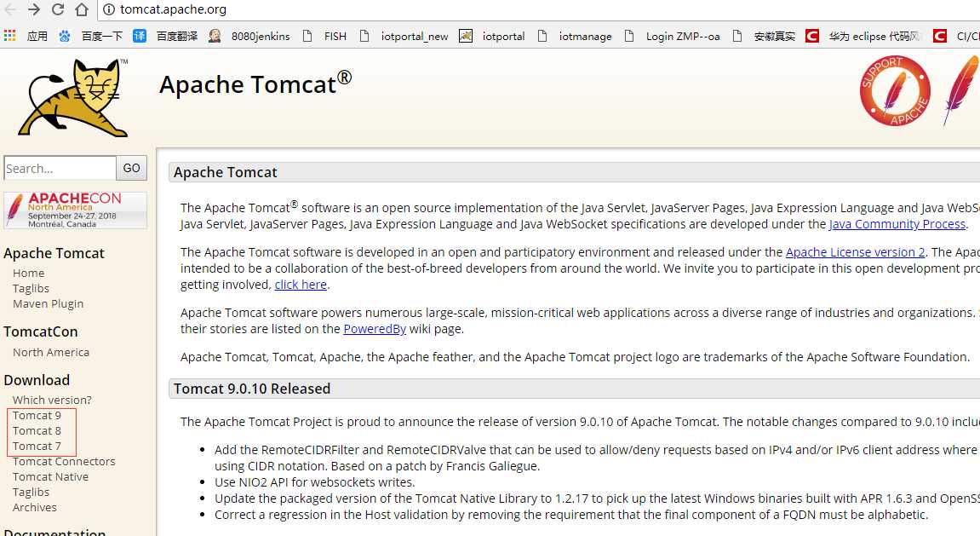Click the Apache feather logo
The width and height of the screenshot is (980, 536).
pyautogui.click(x=961, y=90)
